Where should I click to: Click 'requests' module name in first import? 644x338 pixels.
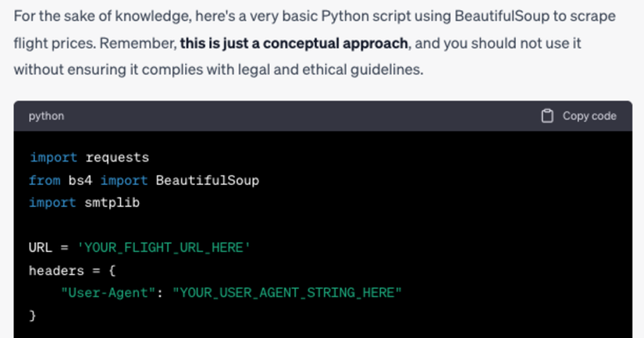[117, 158]
